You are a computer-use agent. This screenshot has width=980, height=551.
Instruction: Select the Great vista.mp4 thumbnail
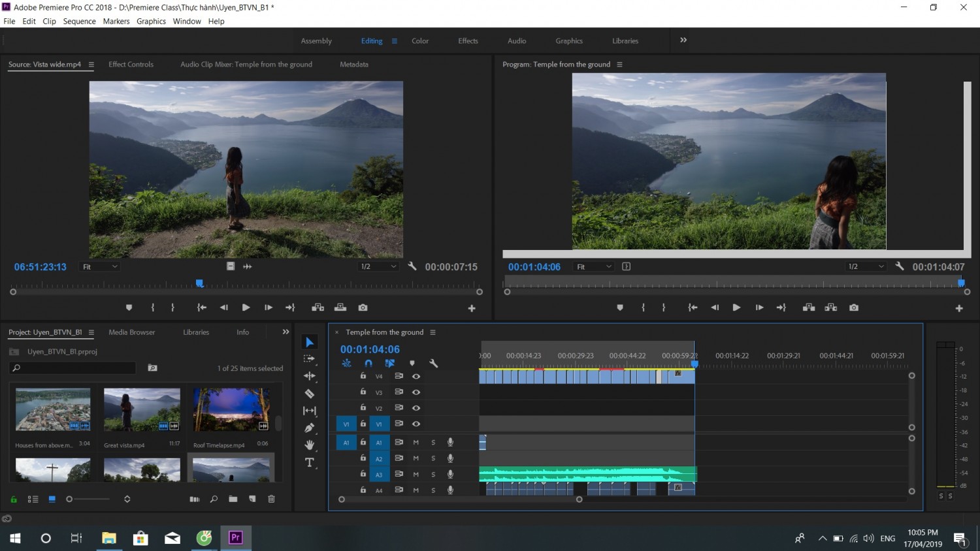[x=142, y=409]
